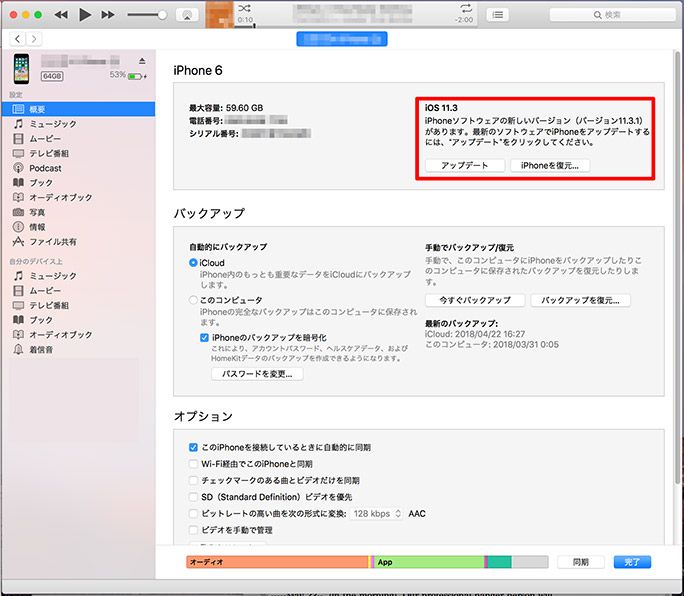Open 着信音 in the sidebar
This screenshot has height=596, width=684.
[x=79, y=349]
